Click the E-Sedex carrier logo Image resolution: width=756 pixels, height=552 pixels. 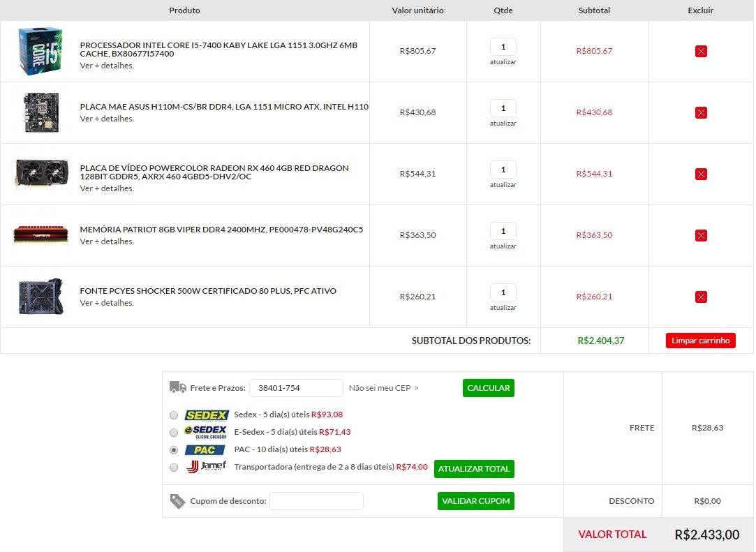pos(205,432)
